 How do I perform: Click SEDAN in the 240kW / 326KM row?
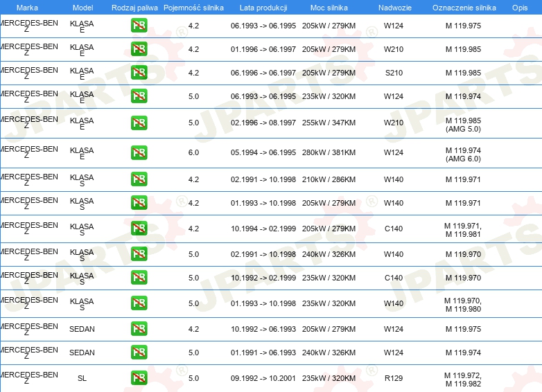(82, 353)
